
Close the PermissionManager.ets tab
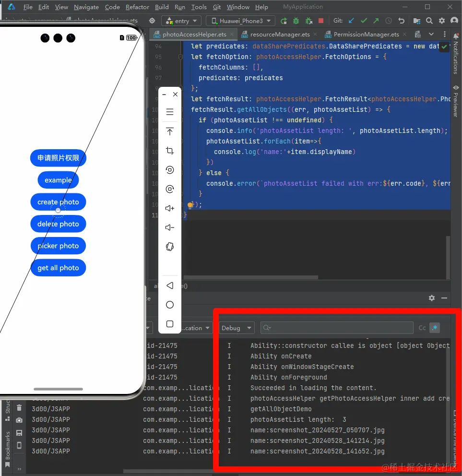tap(404, 34)
